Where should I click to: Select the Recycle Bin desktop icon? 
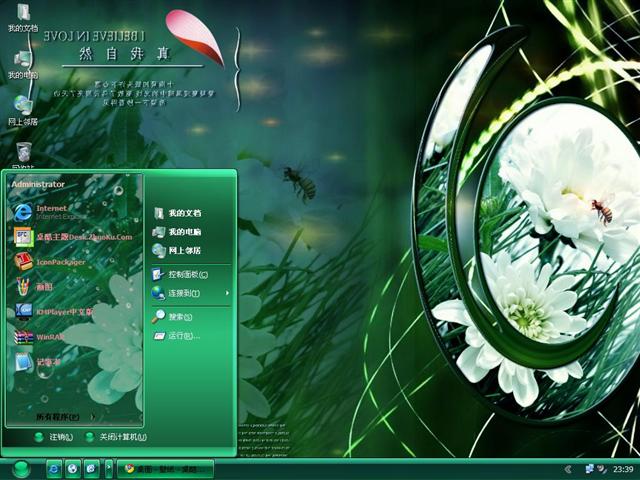(24, 155)
